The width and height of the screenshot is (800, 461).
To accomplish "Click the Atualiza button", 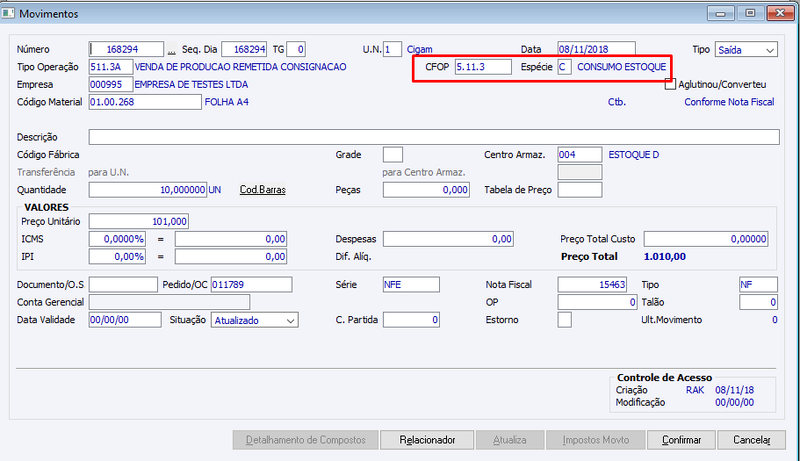I will [x=510, y=440].
